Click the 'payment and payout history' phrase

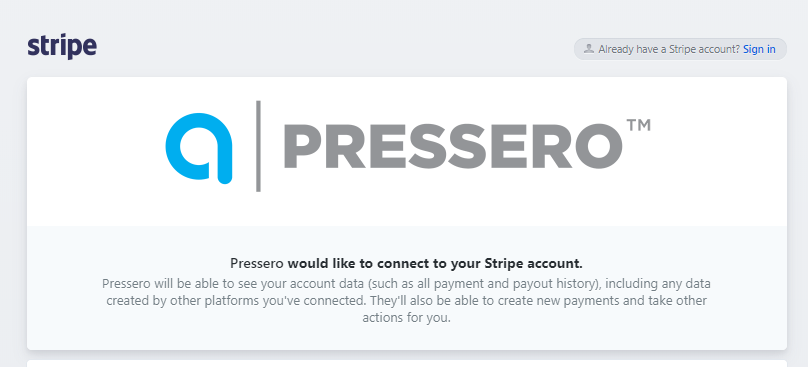(531, 283)
